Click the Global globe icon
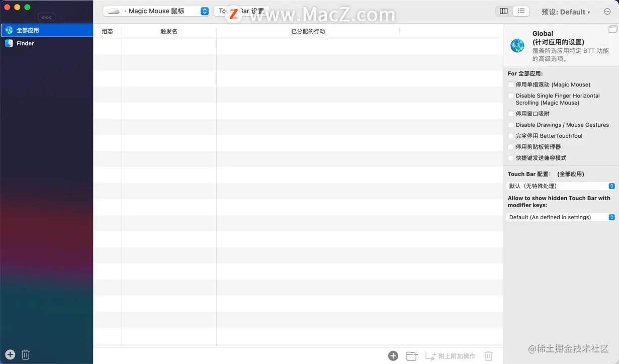Image resolution: width=619 pixels, height=364 pixels. click(x=517, y=46)
